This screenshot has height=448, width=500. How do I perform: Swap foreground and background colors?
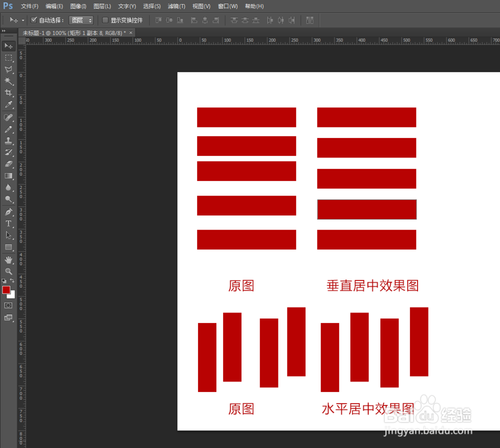[12, 280]
